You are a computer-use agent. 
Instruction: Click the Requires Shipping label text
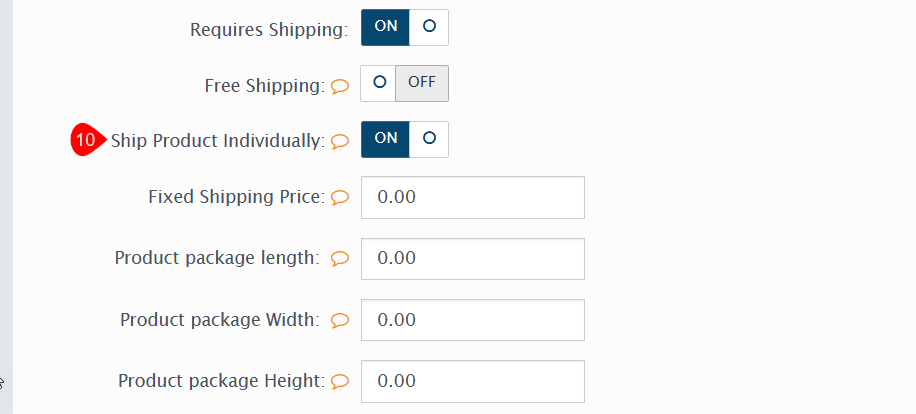(268, 30)
